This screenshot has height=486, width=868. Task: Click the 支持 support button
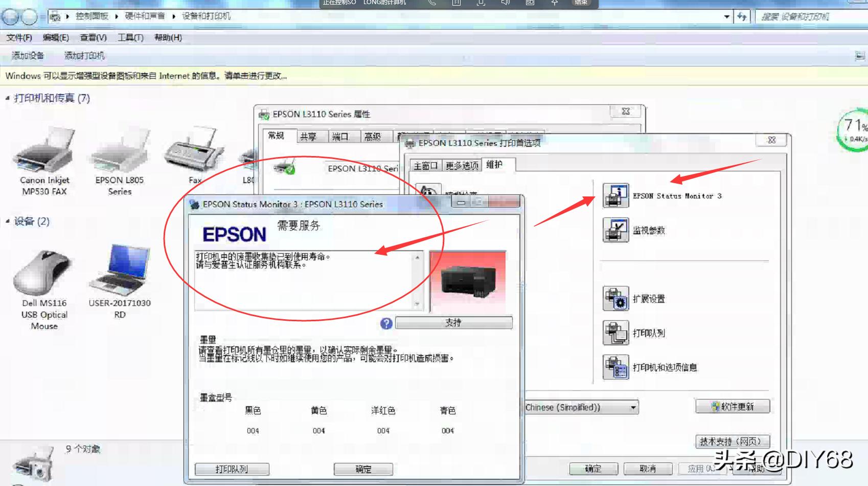pos(454,322)
